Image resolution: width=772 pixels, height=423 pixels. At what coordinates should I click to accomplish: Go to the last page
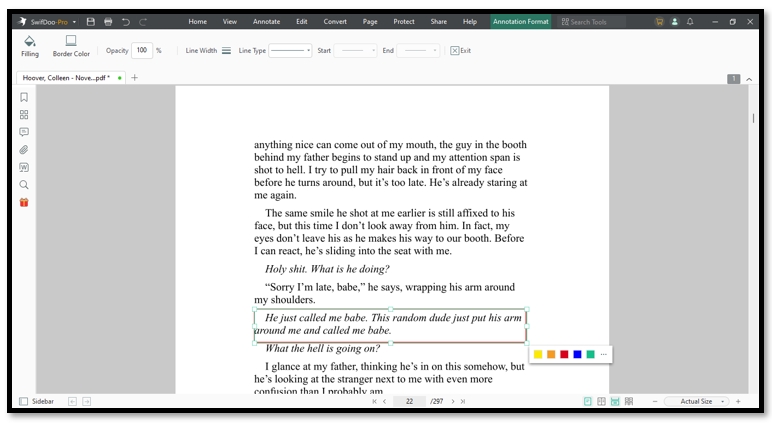[463, 401]
